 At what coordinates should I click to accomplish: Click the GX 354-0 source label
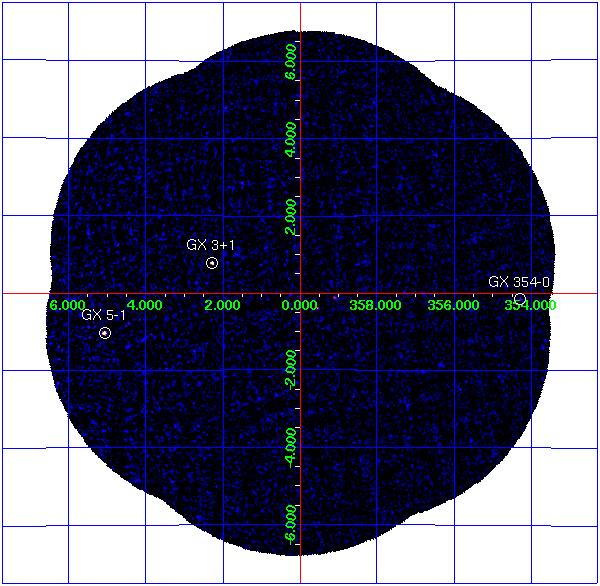pyautogui.click(x=519, y=282)
